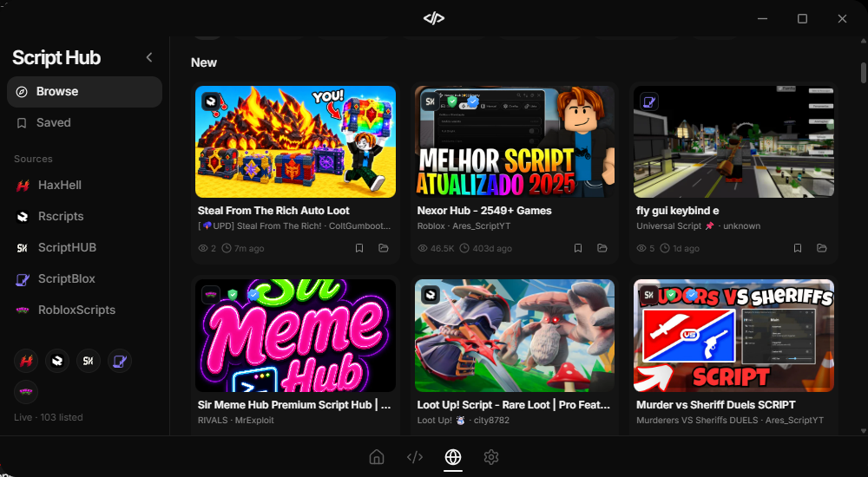Image resolution: width=868 pixels, height=477 pixels.
Task: Bookmark the fly gui keybind e script
Action: tap(798, 248)
